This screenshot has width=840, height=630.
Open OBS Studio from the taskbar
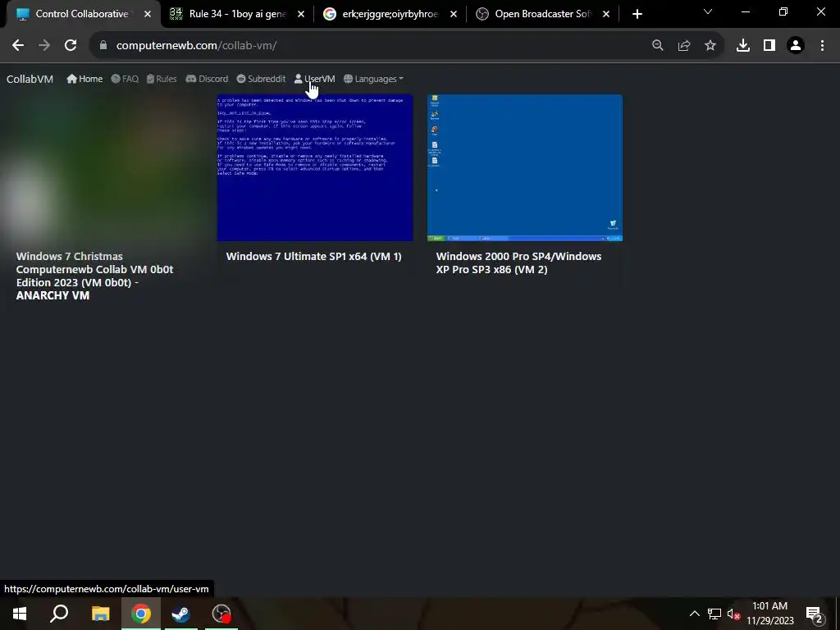tap(221, 614)
